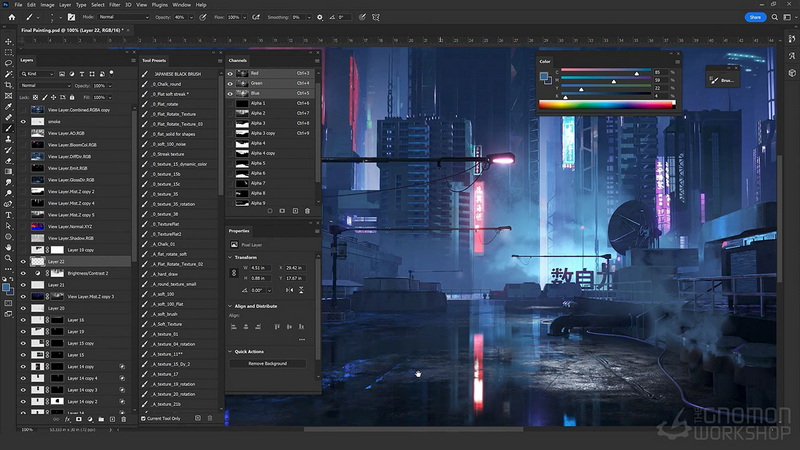Collapse the Transform section
This screenshot has height=450, width=800.
tap(230, 257)
